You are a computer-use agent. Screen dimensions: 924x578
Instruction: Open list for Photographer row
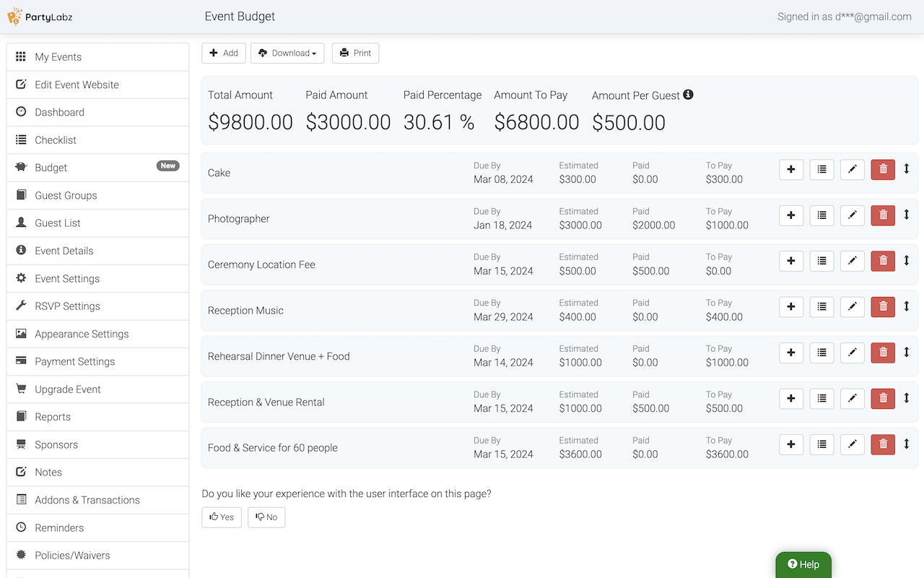[x=821, y=215]
